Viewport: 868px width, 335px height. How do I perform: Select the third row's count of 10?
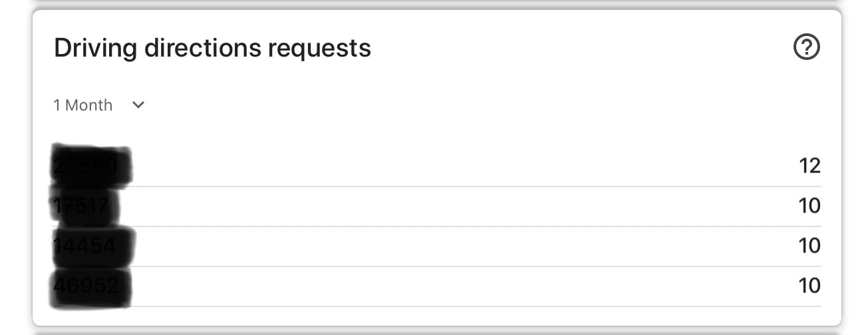coord(809,246)
